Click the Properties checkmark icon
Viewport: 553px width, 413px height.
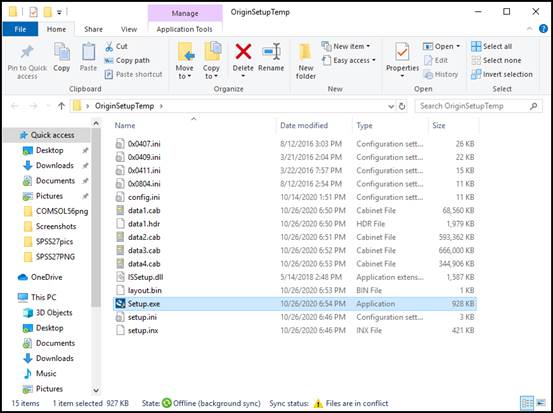point(402,52)
